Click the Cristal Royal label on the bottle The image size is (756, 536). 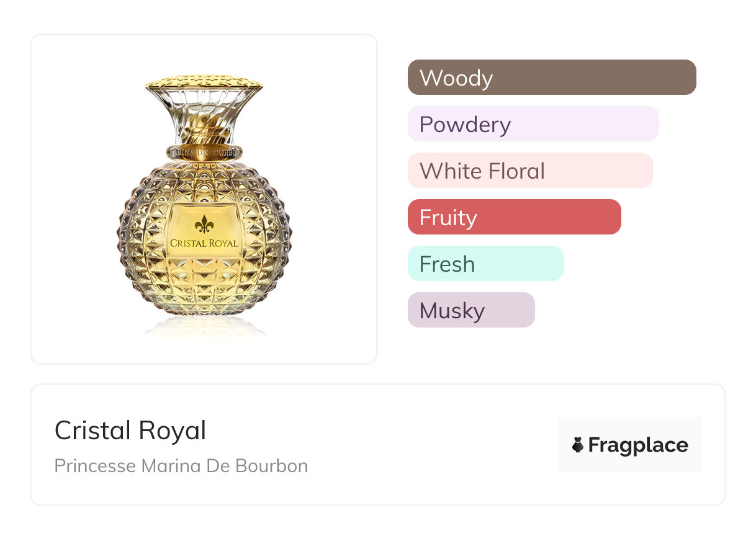click(204, 243)
